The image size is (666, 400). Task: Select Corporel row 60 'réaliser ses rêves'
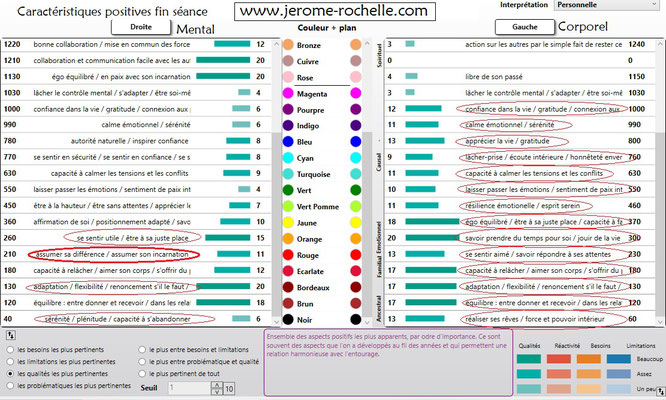520,318
